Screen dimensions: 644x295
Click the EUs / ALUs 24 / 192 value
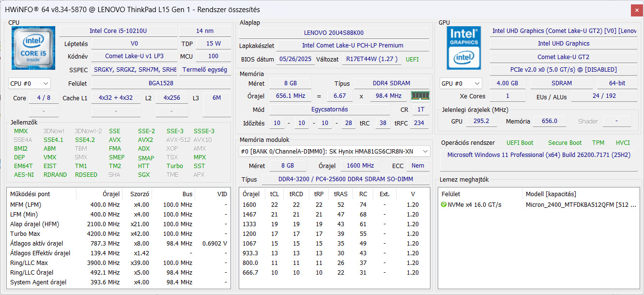click(604, 96)
